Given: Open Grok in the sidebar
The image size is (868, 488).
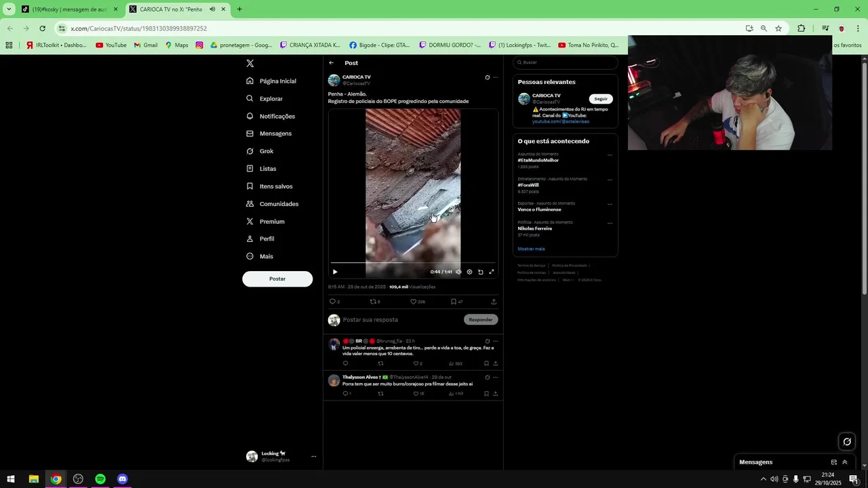Looking at the screenshot, I should [260, 151].
